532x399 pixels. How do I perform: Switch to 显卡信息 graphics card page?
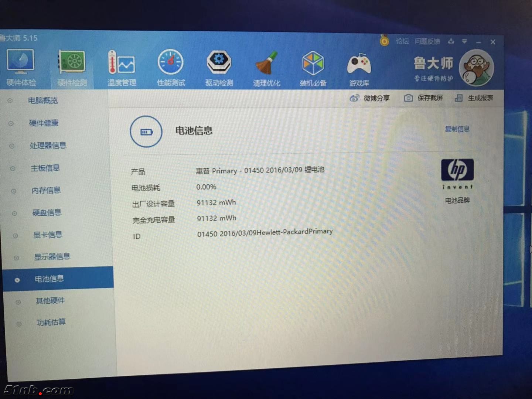point(48,235)
